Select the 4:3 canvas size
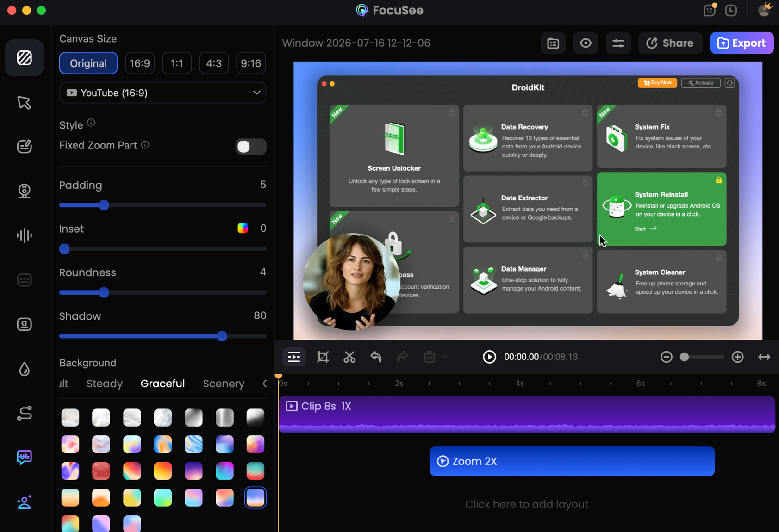This screenshot has height=532, width=779. pyautogui.click(x=214, y=63)
